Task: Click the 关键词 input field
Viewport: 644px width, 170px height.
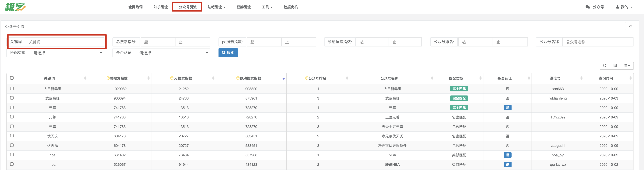Action: click(x=65, y=42)
